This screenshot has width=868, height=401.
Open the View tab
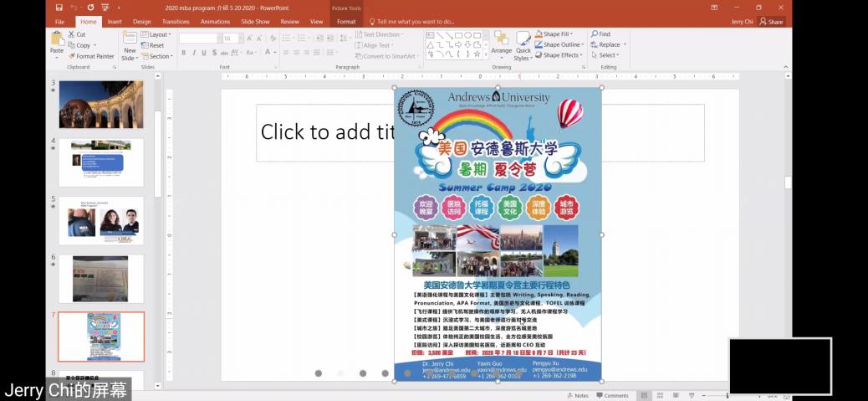(x=316, y=22)
